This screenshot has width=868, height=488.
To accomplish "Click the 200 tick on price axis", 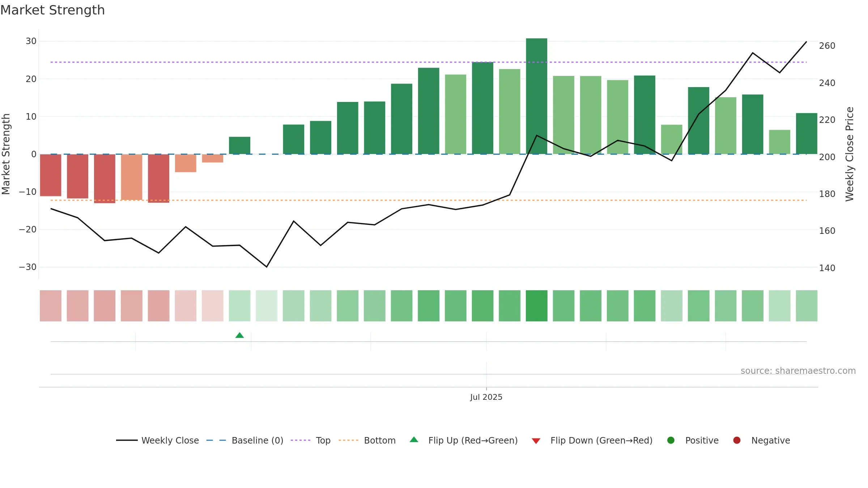I will tap(827, 157).
